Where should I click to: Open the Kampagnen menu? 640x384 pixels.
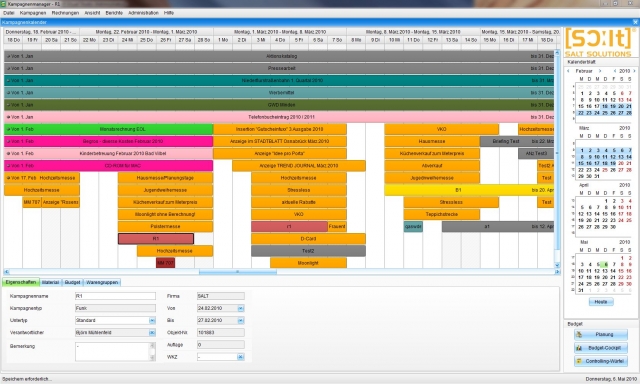pos(33,13)
